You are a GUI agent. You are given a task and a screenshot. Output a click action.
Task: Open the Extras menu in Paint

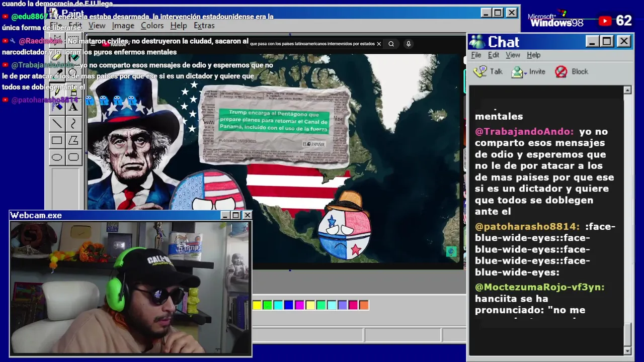click(204, 26)
